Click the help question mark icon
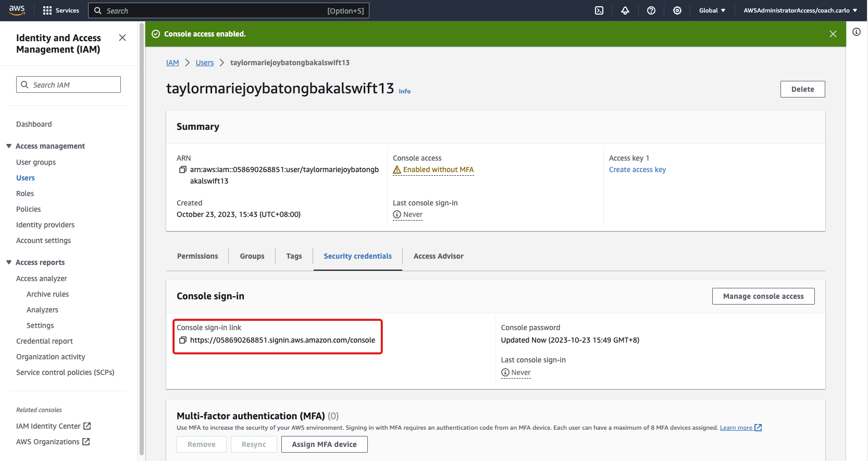 click(651, 10)
